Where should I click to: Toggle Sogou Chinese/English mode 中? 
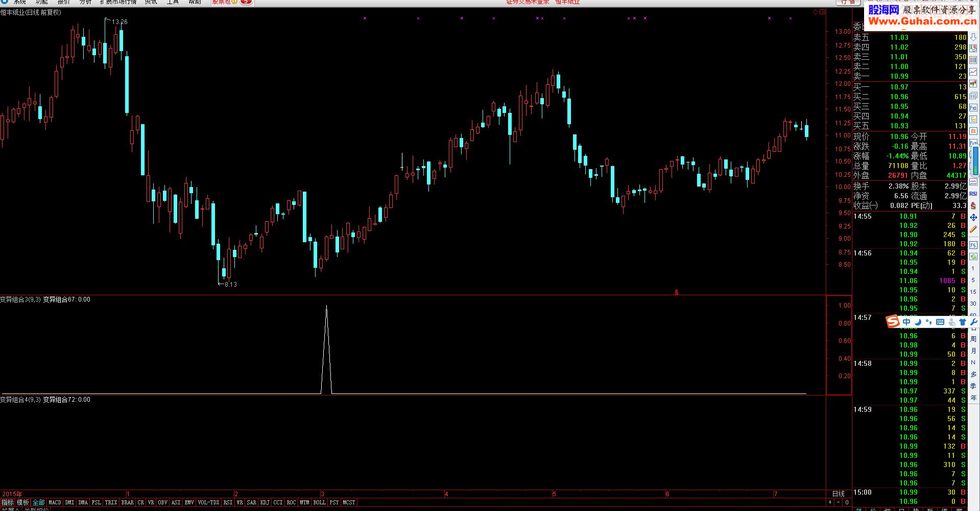tap(906, 322)
